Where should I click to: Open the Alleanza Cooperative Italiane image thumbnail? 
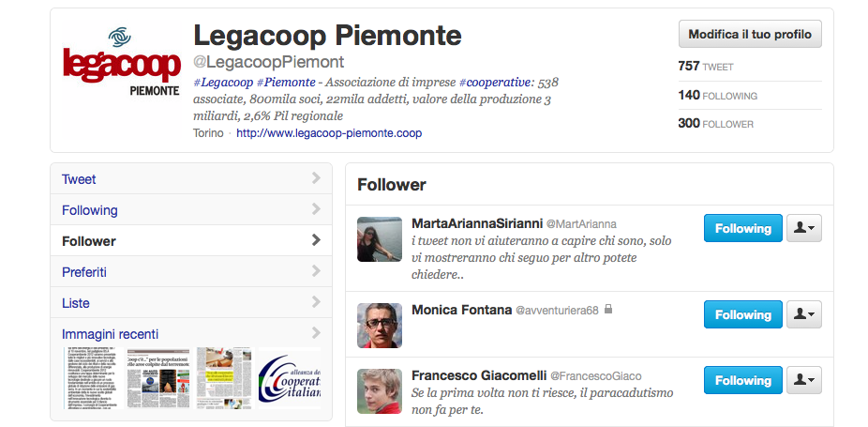290,378
